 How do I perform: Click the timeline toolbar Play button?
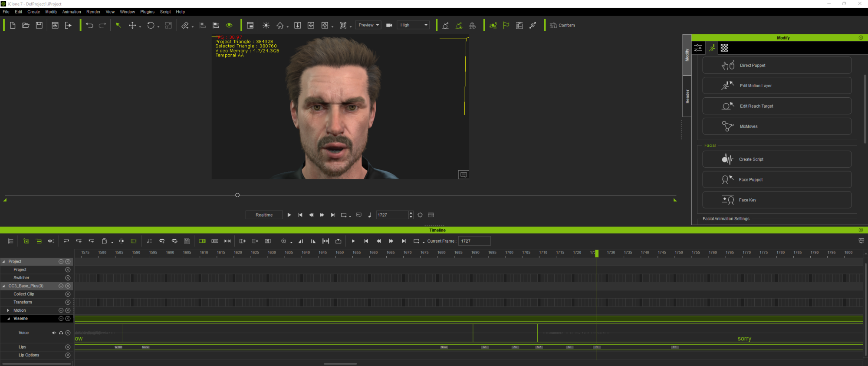353,241
